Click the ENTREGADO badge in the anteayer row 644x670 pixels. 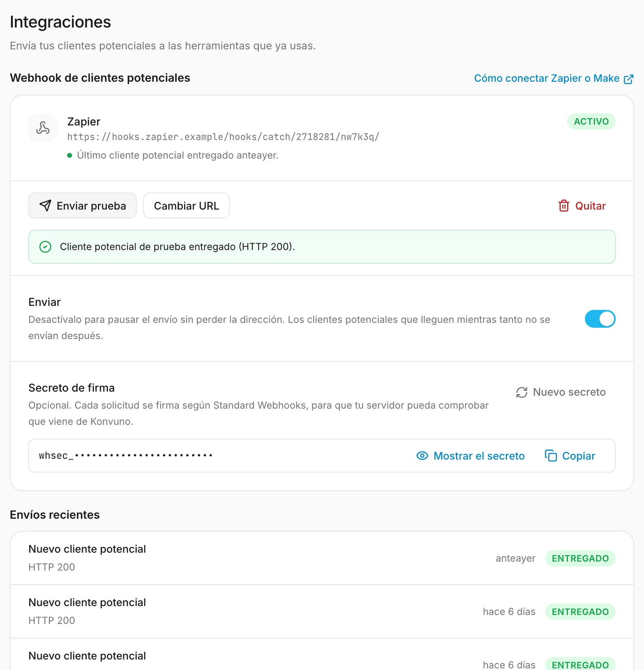[580, 558]
